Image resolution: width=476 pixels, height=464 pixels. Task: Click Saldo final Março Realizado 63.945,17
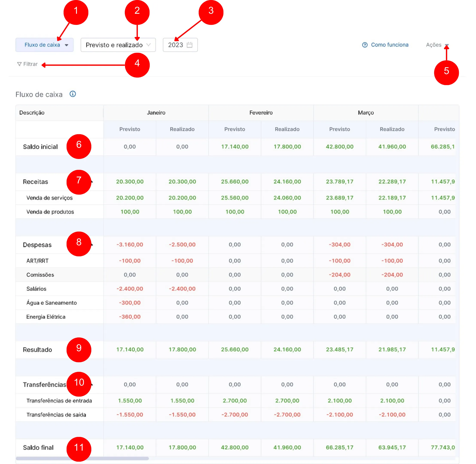(392, 447)
